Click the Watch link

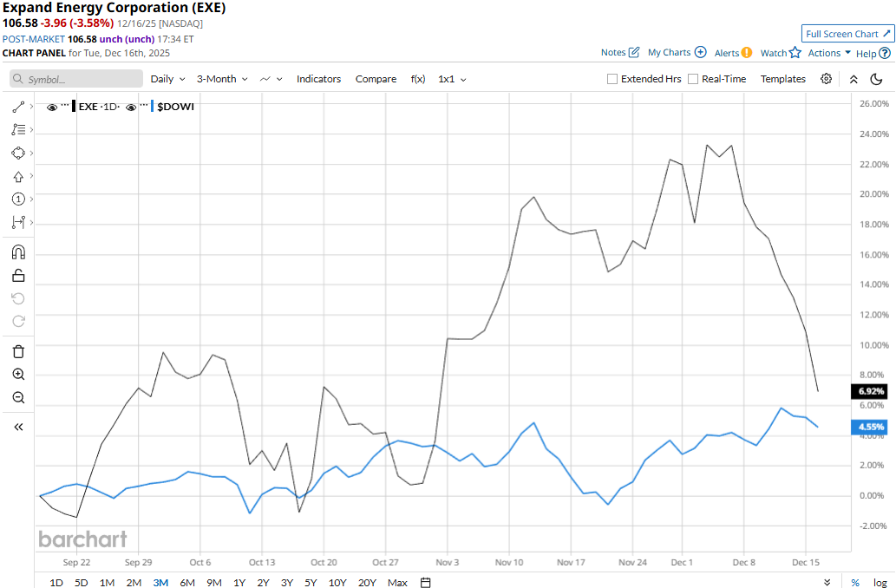(x=774, y=53)
